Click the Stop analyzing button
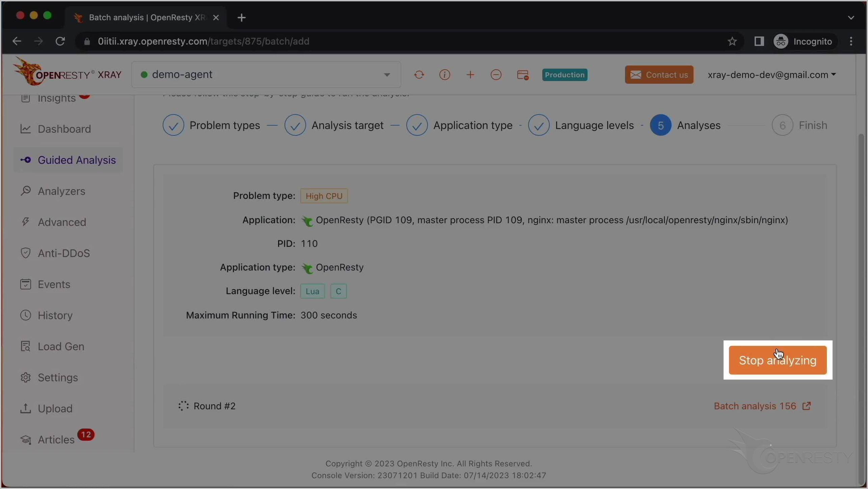 [778, 360]
